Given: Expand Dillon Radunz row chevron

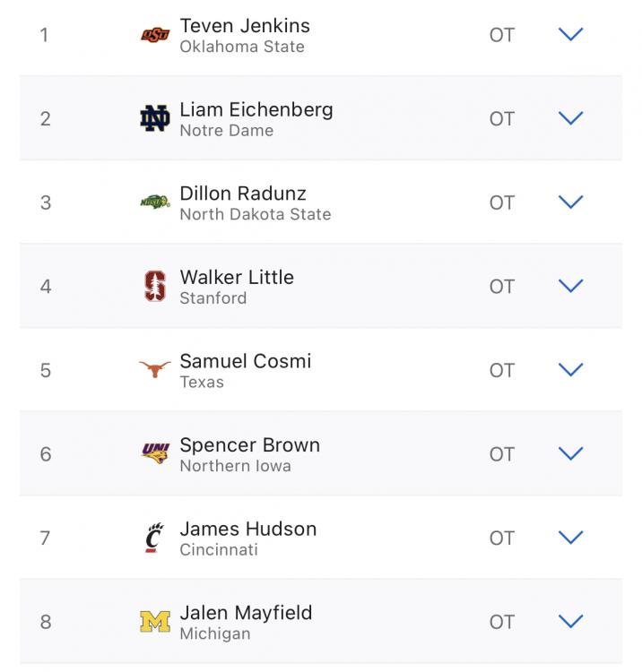Looking at the screenshot, I should [x=570, y=202].
